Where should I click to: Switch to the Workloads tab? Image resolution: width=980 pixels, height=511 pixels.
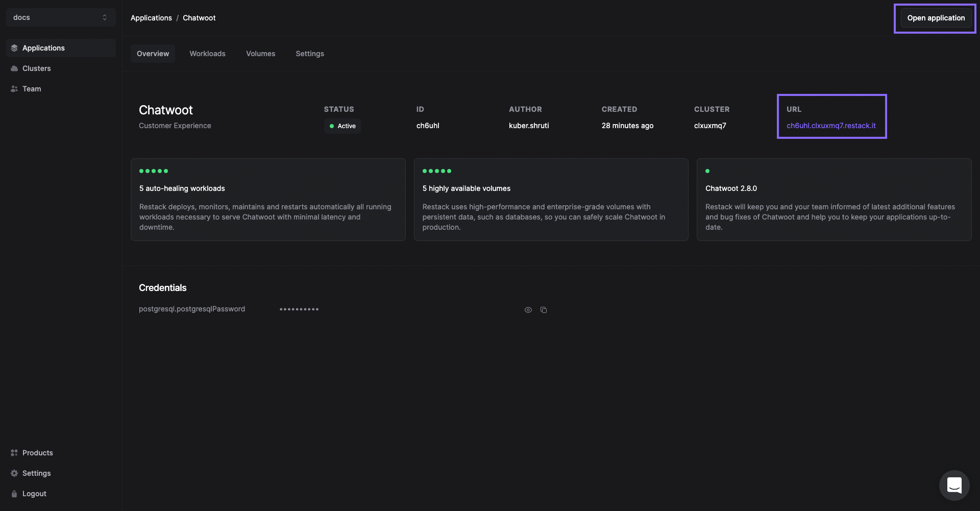point(207,54)
